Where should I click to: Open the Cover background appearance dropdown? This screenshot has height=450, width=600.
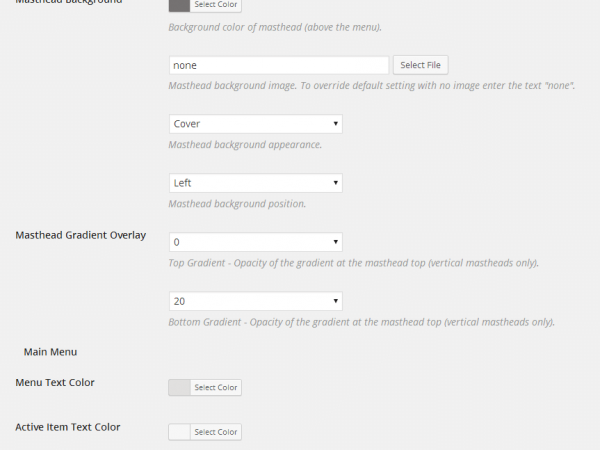(256, 124)
